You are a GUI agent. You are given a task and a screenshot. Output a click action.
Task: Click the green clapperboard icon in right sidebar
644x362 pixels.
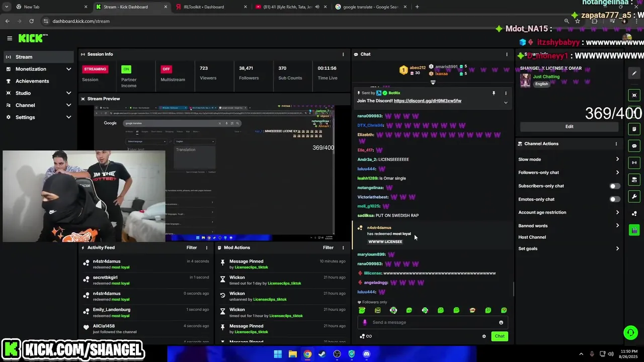634,230
